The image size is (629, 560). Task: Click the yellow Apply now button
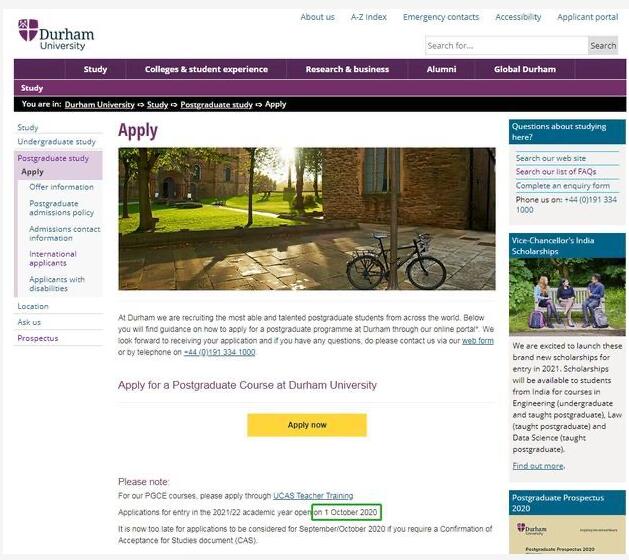coord(307,425)
